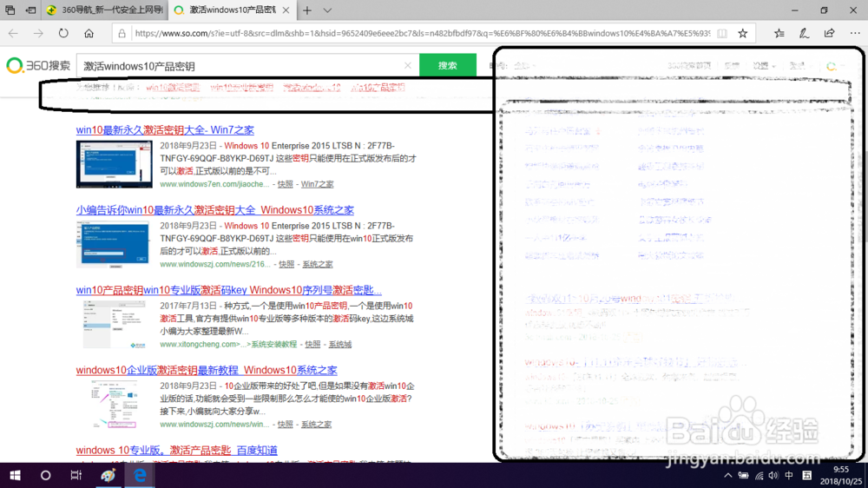Clear the search query with X
868x488 pixels.
click(x=408, y=65)
